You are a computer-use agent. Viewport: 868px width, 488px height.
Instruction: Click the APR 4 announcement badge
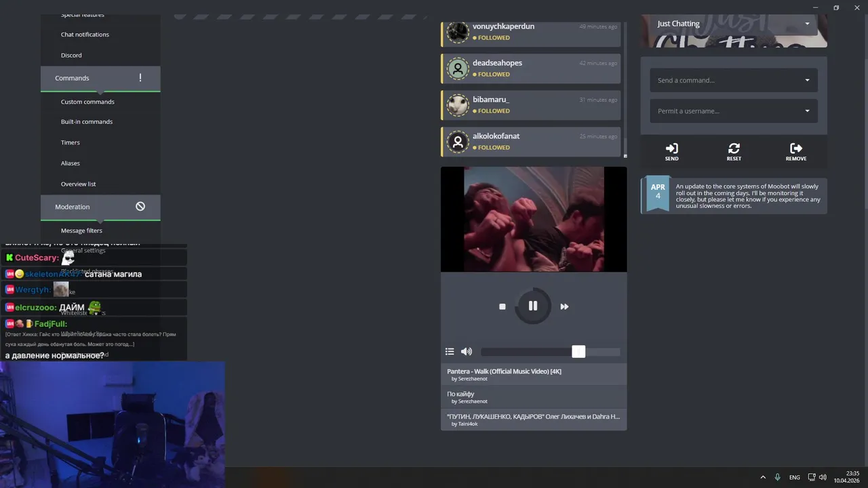(x=658, y=195)
